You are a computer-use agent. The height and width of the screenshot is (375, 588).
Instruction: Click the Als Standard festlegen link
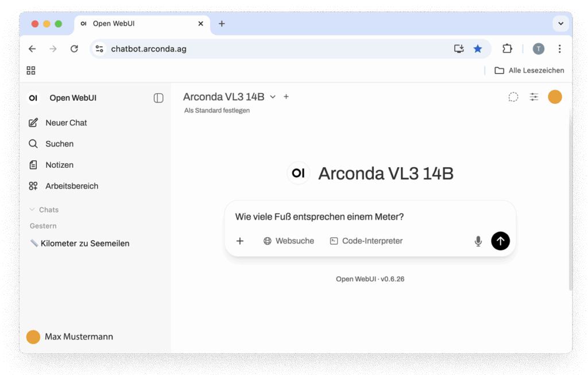[217, 110]
